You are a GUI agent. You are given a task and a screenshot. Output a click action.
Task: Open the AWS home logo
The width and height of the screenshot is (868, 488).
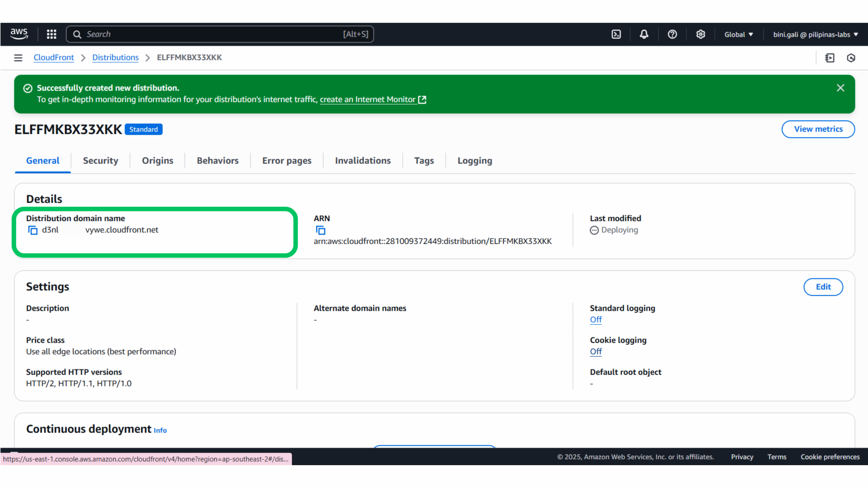click(x=19, y=34)
